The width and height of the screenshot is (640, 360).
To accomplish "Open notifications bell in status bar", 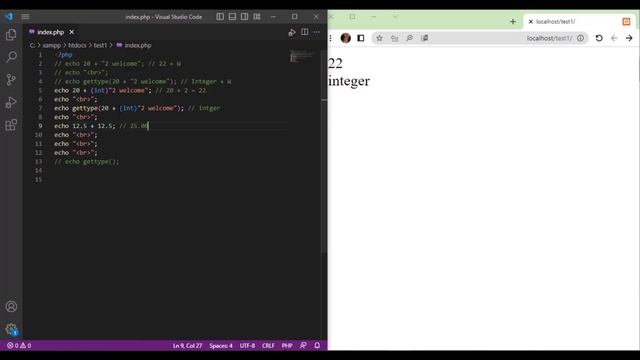I will (317, 346).
